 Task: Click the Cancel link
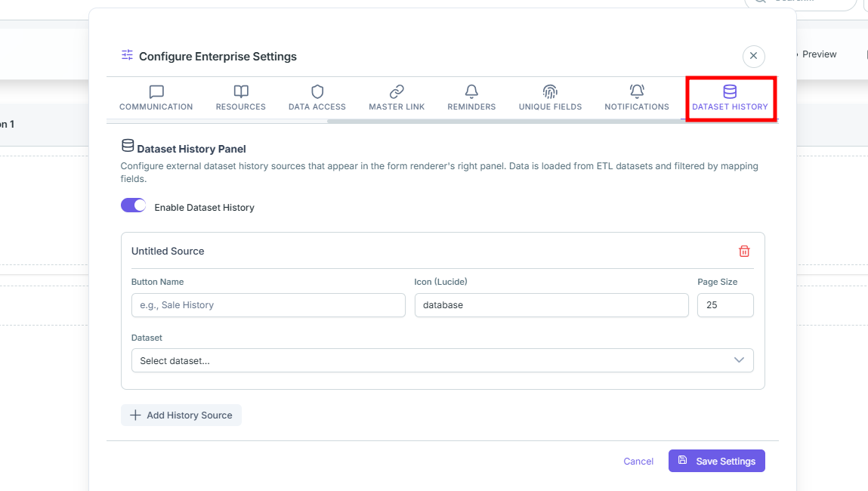[x=638, y=461]
